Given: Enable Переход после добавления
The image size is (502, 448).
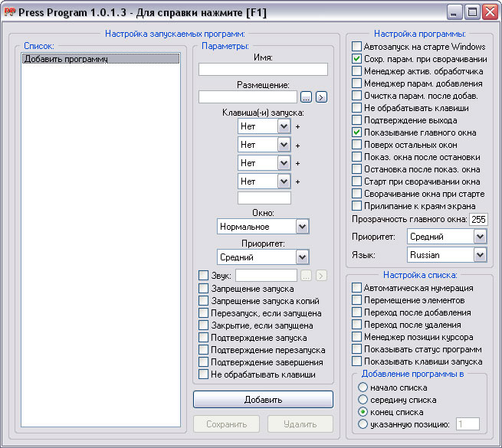Looking at the screenshot, I should [356, 312].
